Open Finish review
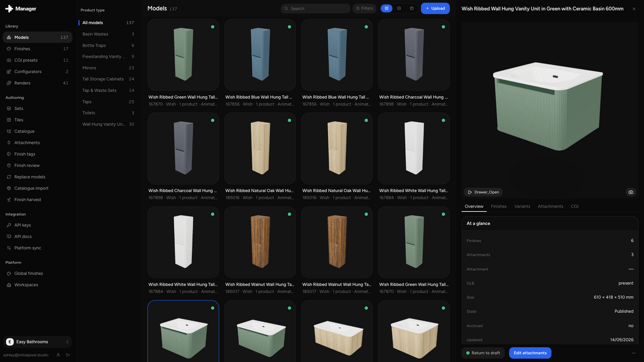The width and height of the screenshot is (644, 362). (x=37, y=166)
